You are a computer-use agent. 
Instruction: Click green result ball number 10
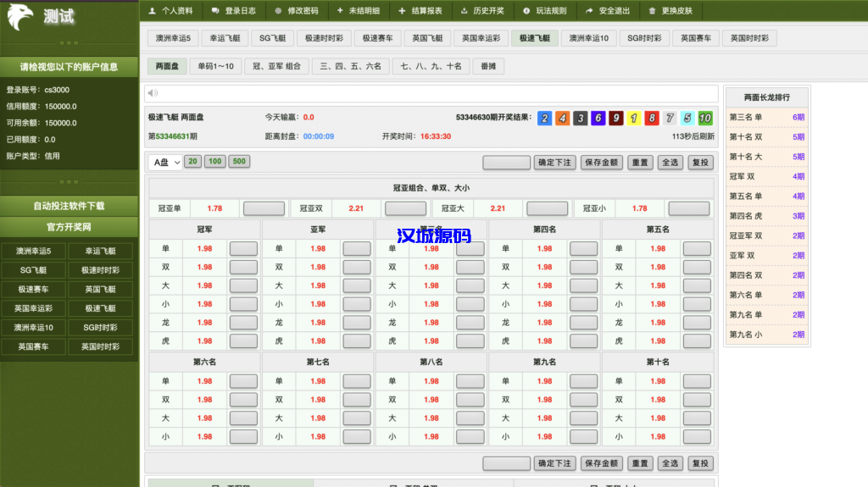coord(704,118)
